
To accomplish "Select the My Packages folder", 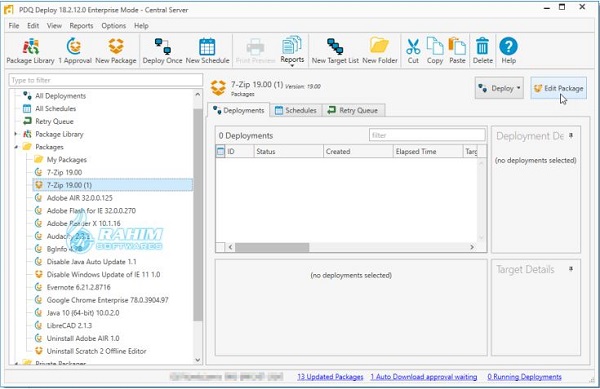I will pyautogui.click(x=67, y=160).
